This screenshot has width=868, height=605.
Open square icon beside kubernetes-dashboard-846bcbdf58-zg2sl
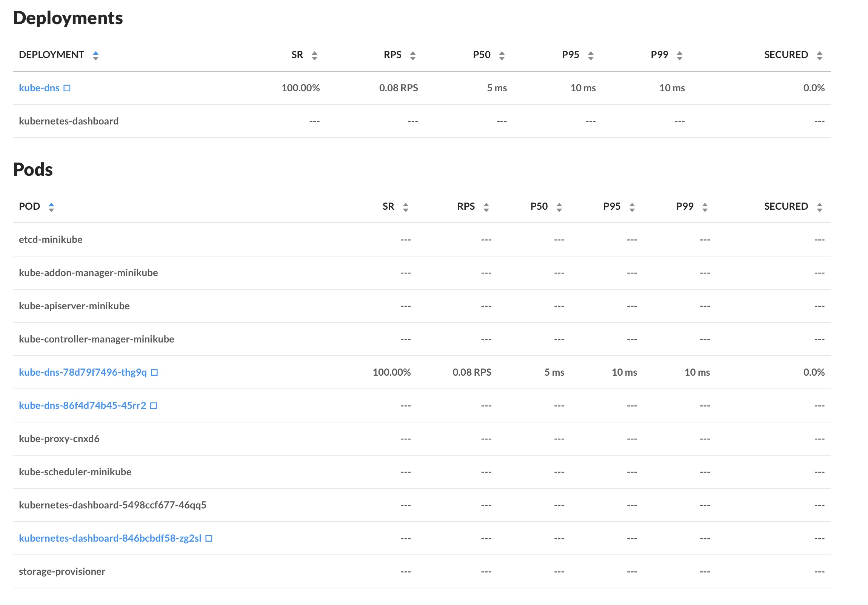pos(209,539)
